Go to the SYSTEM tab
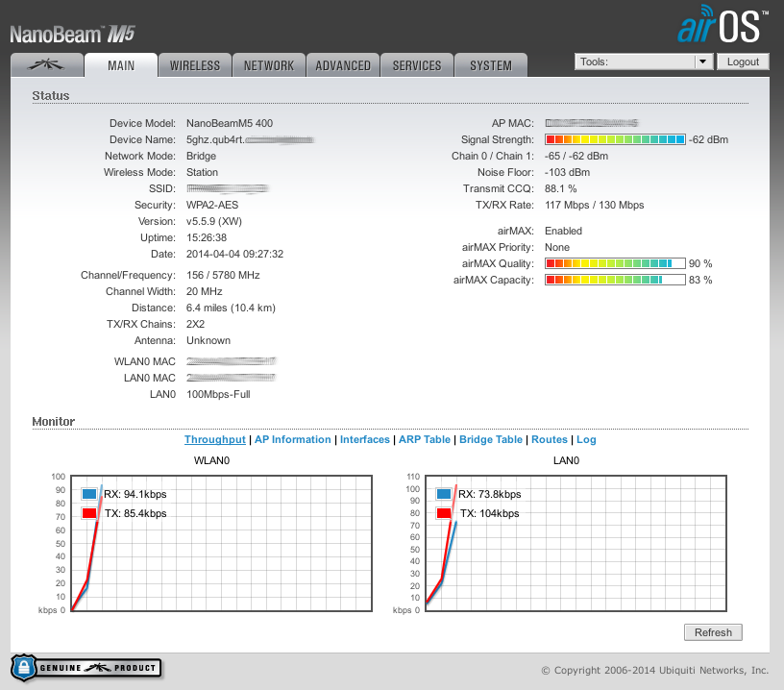The image size is (784, 690). coord(491,65)
